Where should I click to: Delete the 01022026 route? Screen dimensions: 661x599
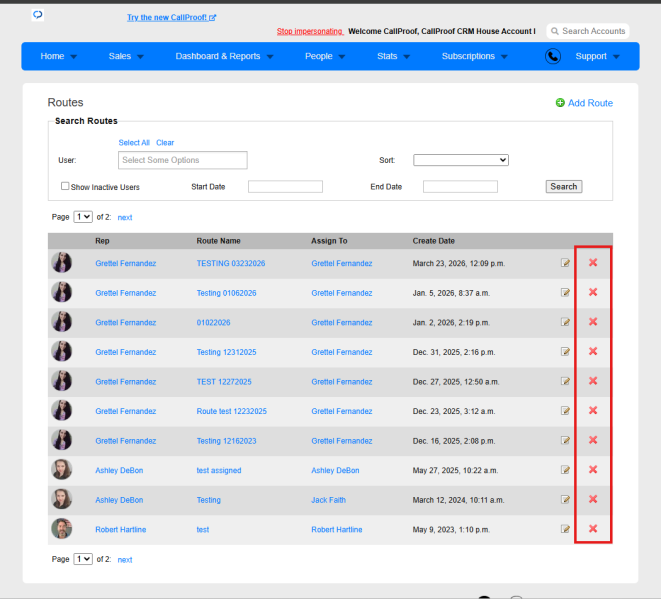593,322
